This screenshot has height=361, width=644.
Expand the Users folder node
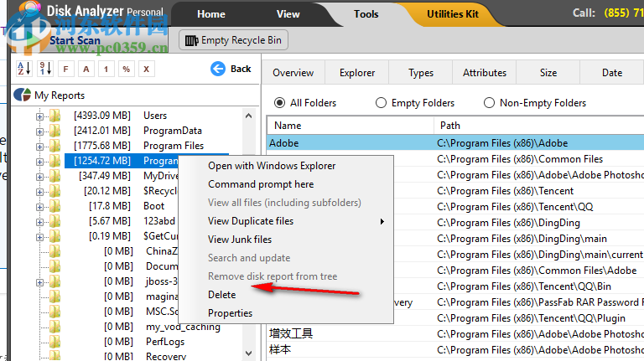tap(40, 116)
